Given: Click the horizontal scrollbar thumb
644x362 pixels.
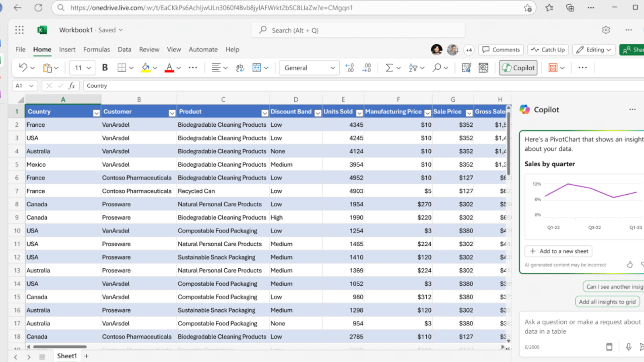Looking at the screenshot, I should click(x=60, y=346).
